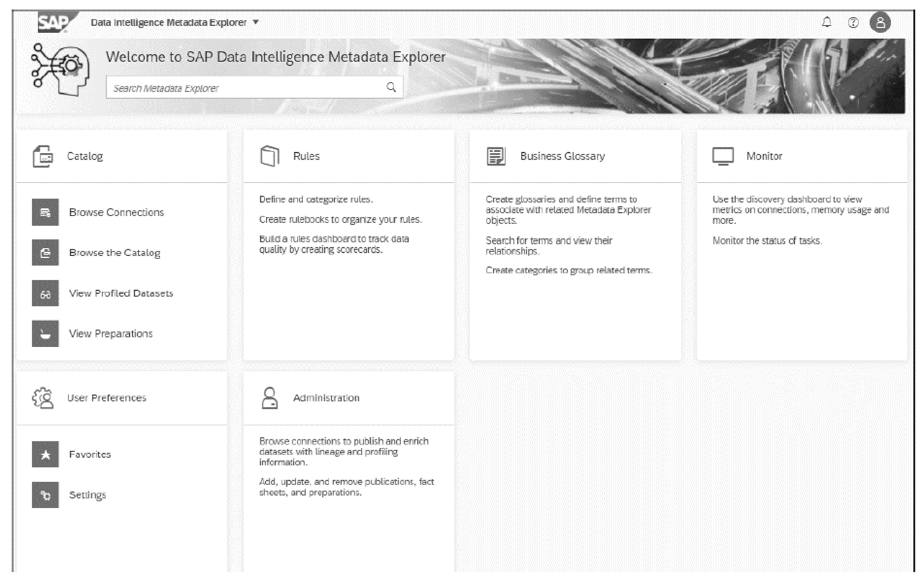
Task: Open the Settings link under User Preferences
Action: point(88,495)
